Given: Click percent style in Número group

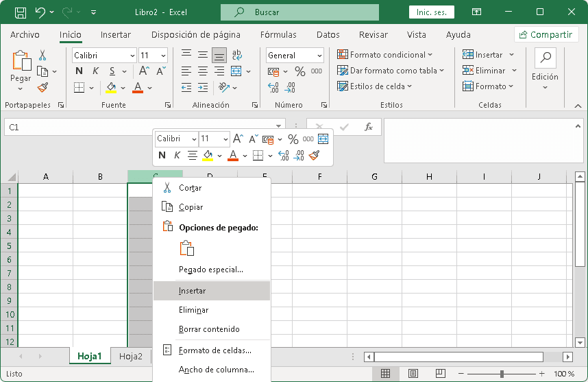Looking at the screenshot, I should coord(300,71).
